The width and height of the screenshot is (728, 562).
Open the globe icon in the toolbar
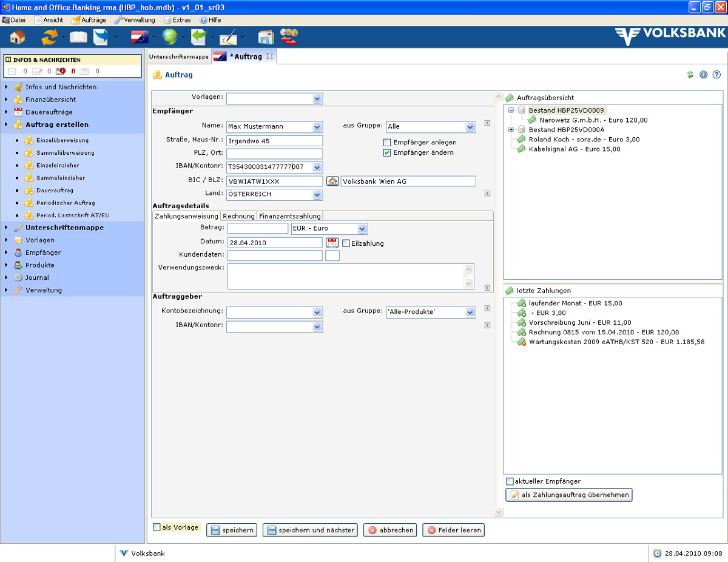(169, 37)
